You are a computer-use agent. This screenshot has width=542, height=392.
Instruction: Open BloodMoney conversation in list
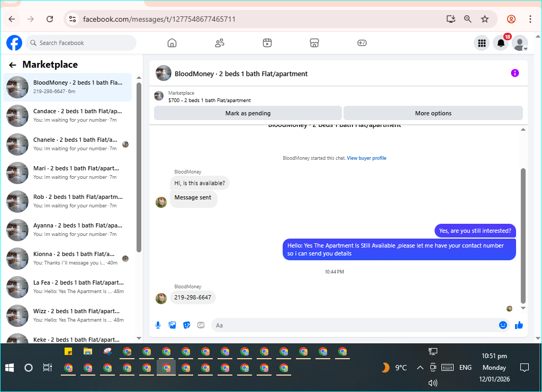click(68, 87)
